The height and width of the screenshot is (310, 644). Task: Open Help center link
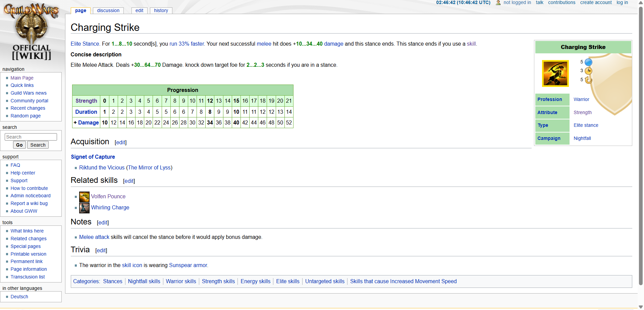pos(23,173)
